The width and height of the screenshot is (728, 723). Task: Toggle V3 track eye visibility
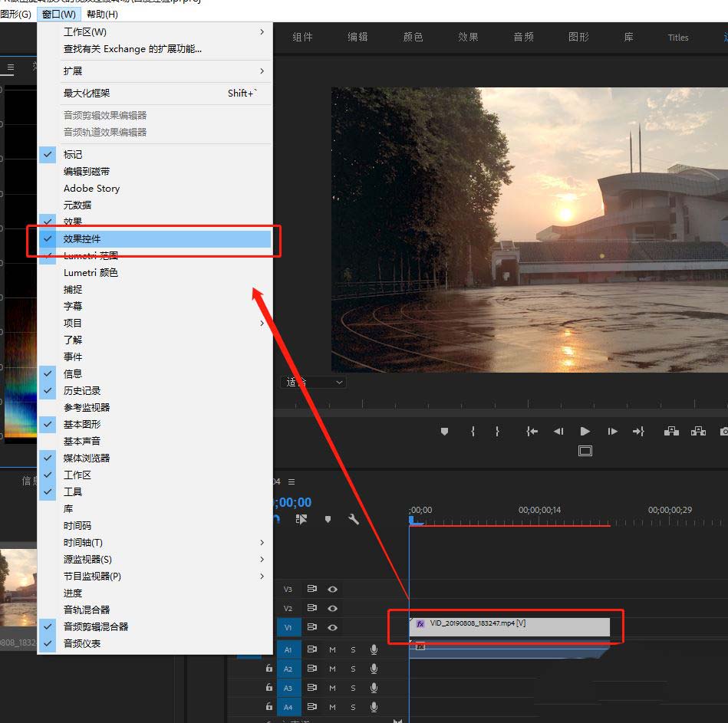[x=333, y=589]
